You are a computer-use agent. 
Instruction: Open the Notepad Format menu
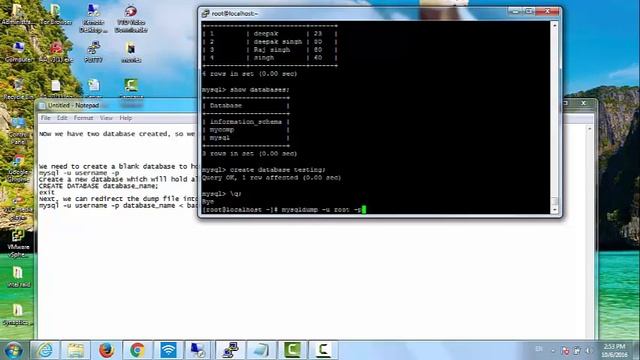point(84,118)
